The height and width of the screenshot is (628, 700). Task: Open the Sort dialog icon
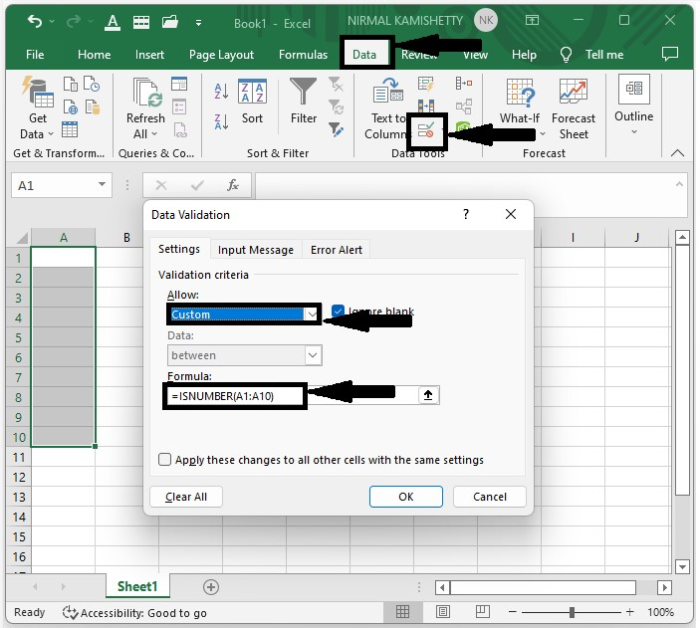(252, 93)
